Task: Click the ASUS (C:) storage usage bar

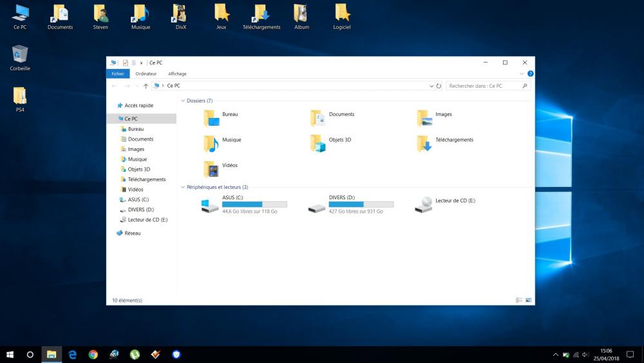Action: 254,204
